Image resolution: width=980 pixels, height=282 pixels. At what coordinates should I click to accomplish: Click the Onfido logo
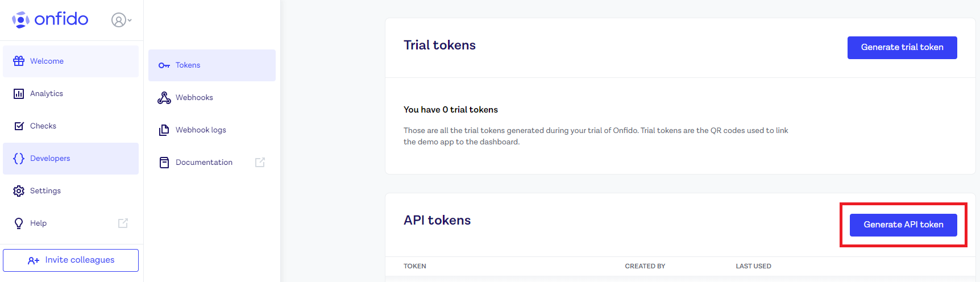coord(50,20)
